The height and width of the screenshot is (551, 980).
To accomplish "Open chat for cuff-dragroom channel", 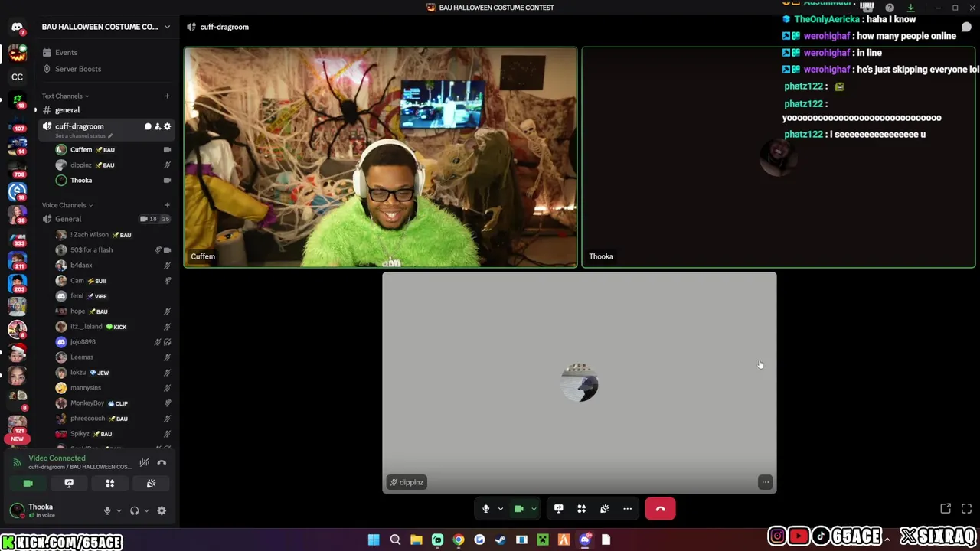I will point(148,126).
